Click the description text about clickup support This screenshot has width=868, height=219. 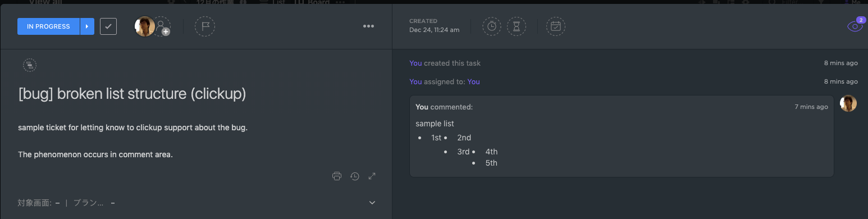[x=133, y=127]
